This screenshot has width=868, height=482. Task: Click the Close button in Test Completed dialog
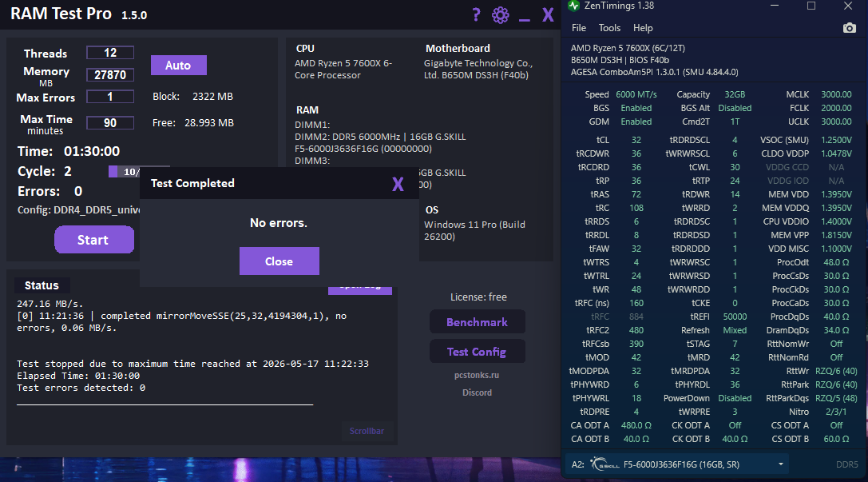click(x=279, y=261)
